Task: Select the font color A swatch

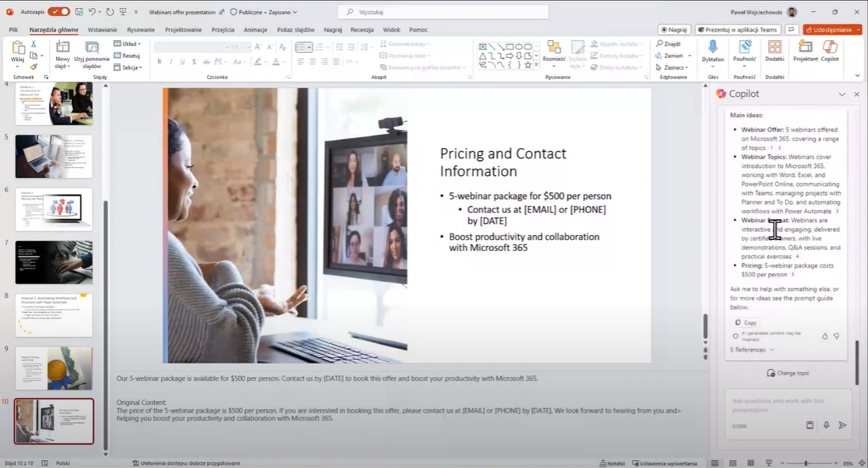Action: coord(275,62)
